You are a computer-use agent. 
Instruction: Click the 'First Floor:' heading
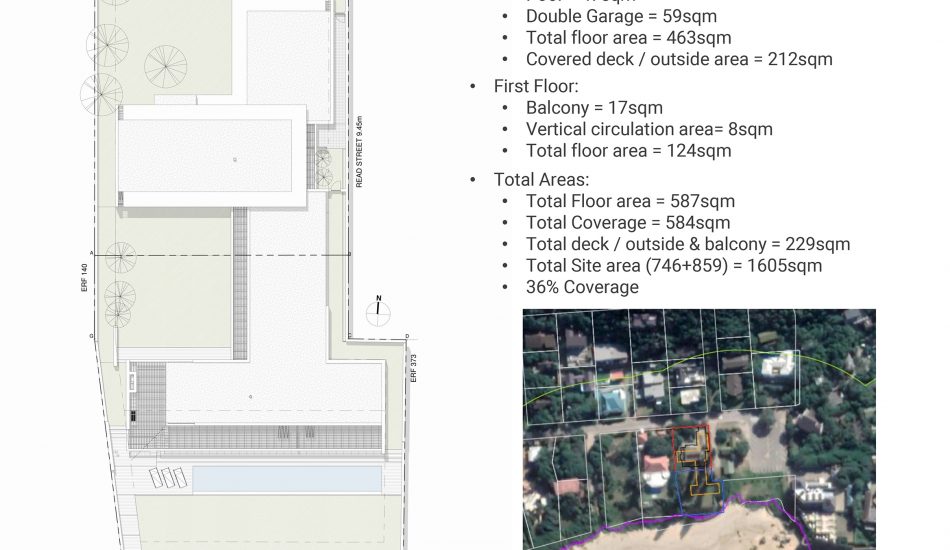536,86
